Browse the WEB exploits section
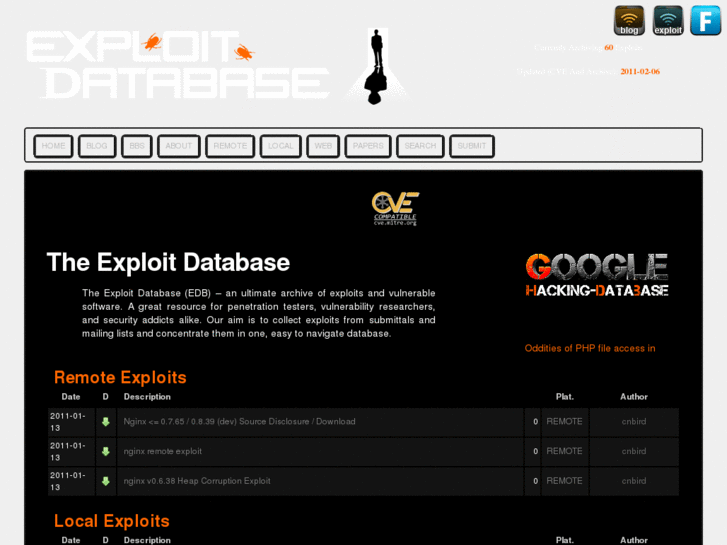This screenshot has height=545, width=727. (x=323, y=146)
